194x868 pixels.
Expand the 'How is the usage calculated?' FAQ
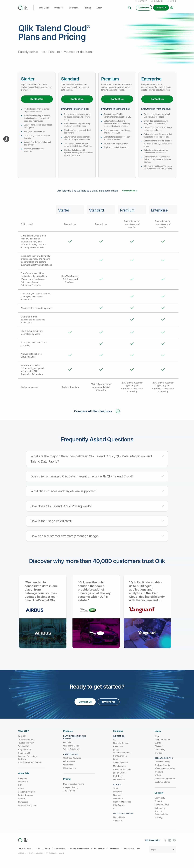tap(97, 521)
